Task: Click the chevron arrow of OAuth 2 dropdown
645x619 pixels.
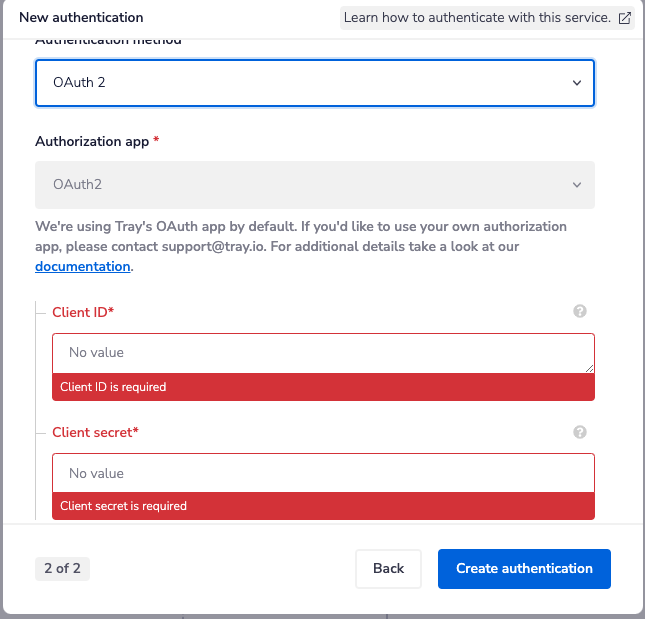Action: point(576,83)
